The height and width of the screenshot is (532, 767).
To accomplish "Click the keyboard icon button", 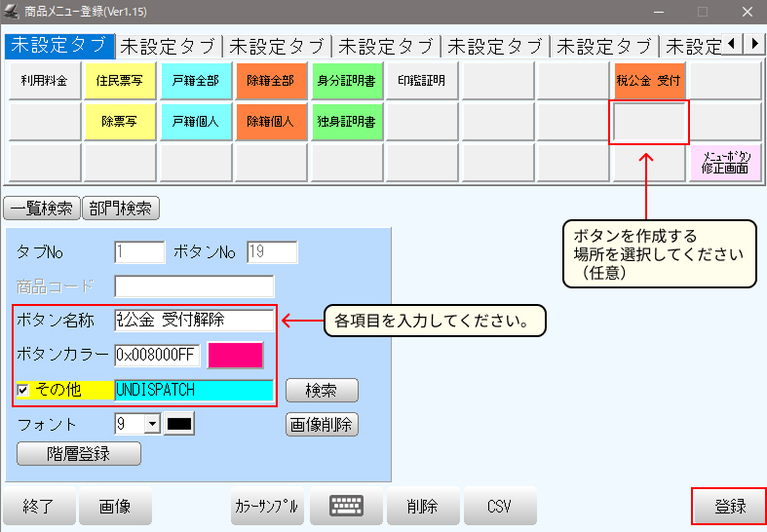I will [x=346, y=506].
